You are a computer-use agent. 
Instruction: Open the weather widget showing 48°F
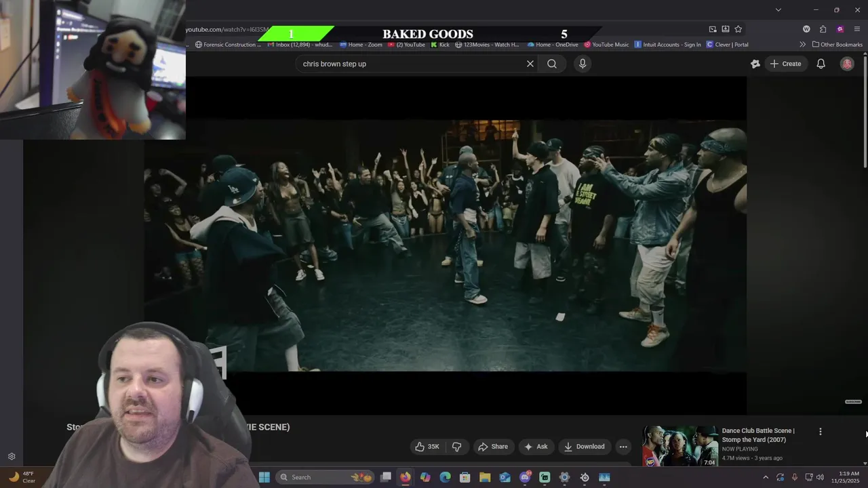20,477
